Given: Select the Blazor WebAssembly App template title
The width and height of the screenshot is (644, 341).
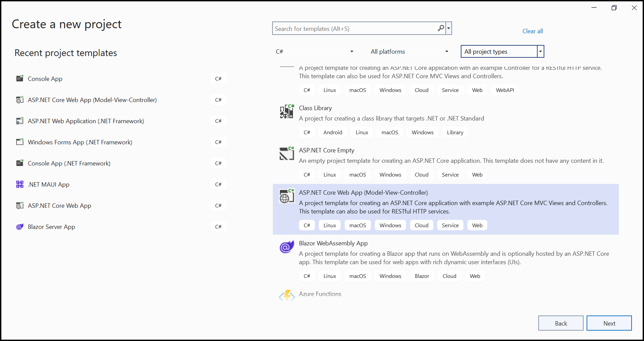Looking at the screenshot, I should [333, 243].
